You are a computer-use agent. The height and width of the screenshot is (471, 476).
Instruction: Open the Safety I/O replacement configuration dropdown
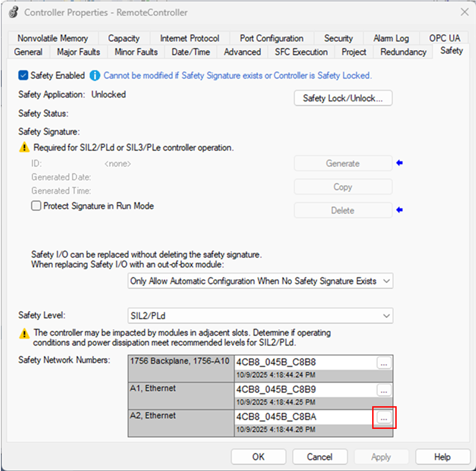click(x=261, y=281)
